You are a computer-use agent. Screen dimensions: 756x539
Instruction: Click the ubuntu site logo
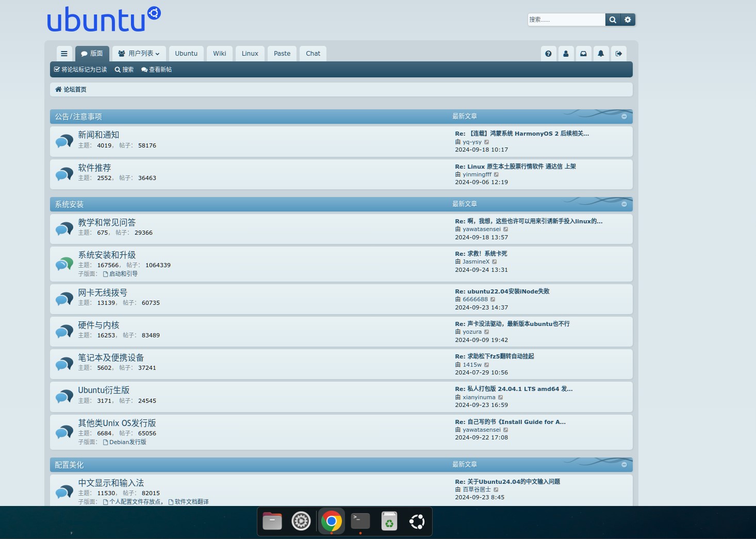coord(104,20)
